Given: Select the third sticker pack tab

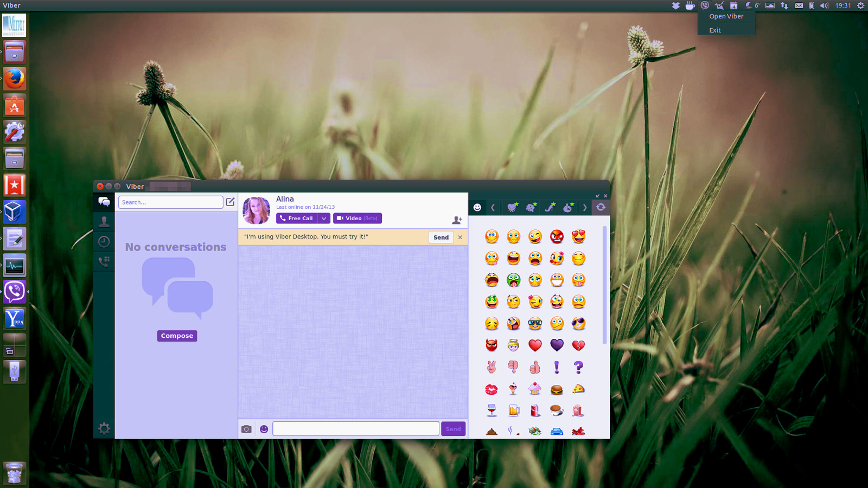Looking at the screenshot, I should click(550, 207).
